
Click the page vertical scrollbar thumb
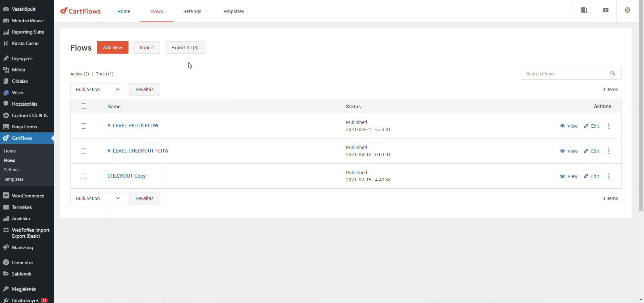click(x=641, y=106)
